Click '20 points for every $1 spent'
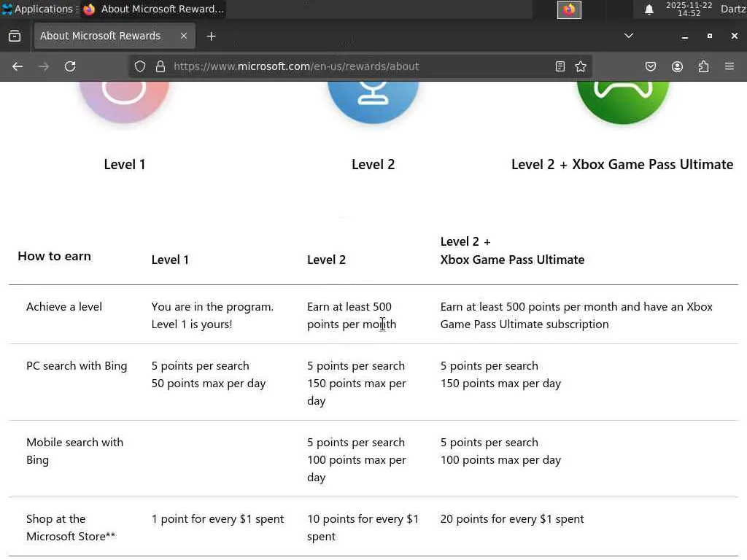Screen dimensions: 747x560 (511, 519)
